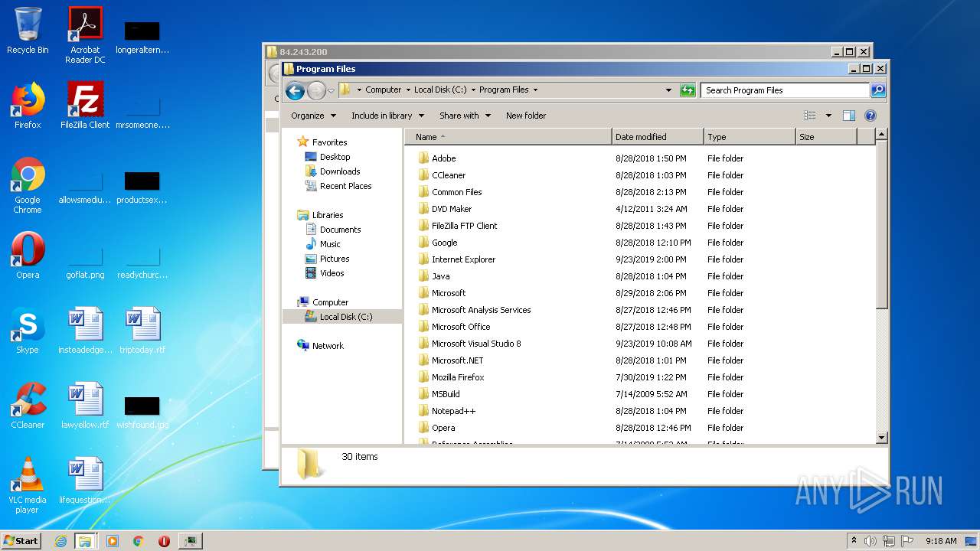This screenshot has width=980, height=551.
Task: Select the Mozilla Firefox folder
Action: [x=458, y=377]
